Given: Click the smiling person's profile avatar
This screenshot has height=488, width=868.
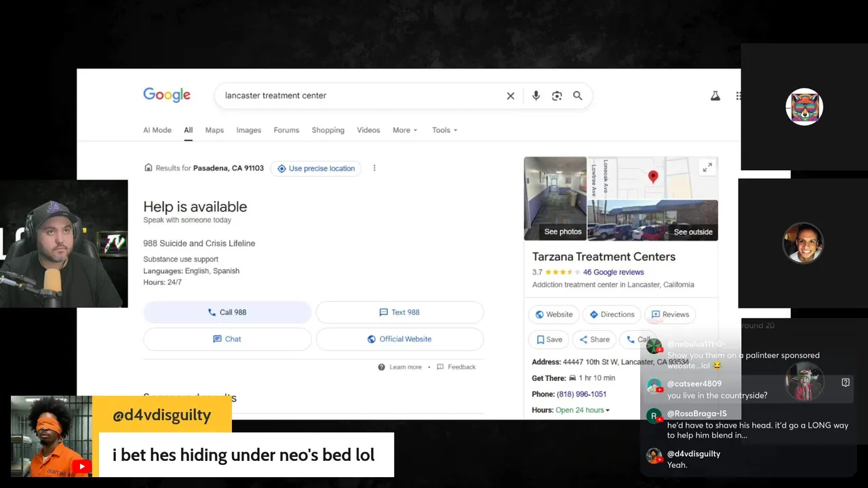Looking at the screenshot, I should point(803,243).
